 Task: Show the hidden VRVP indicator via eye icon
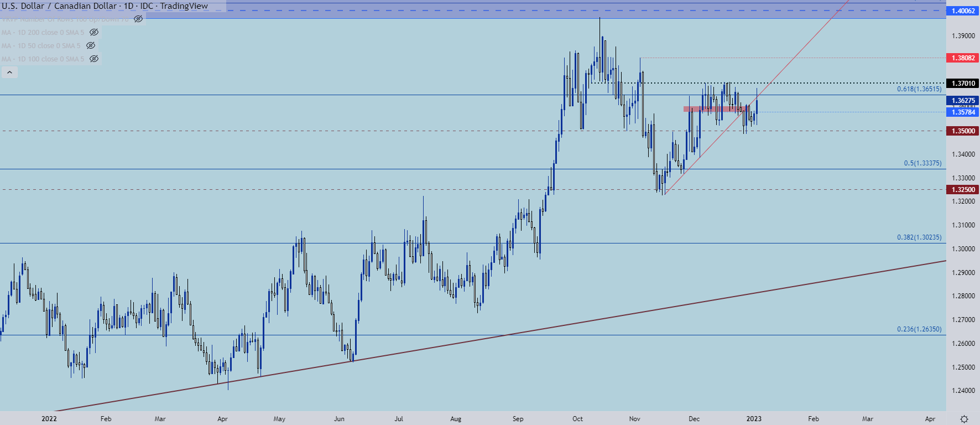(138, 19)
